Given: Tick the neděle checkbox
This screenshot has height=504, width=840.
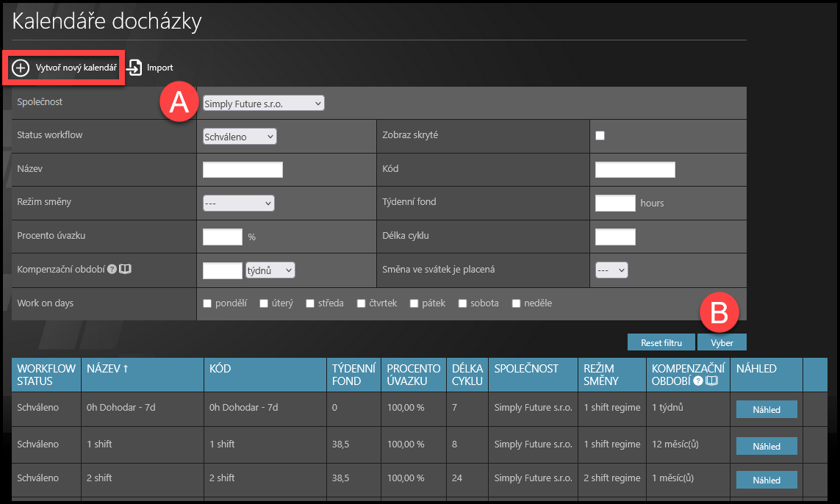Looking at the screenshot, I should coord(517,303).
